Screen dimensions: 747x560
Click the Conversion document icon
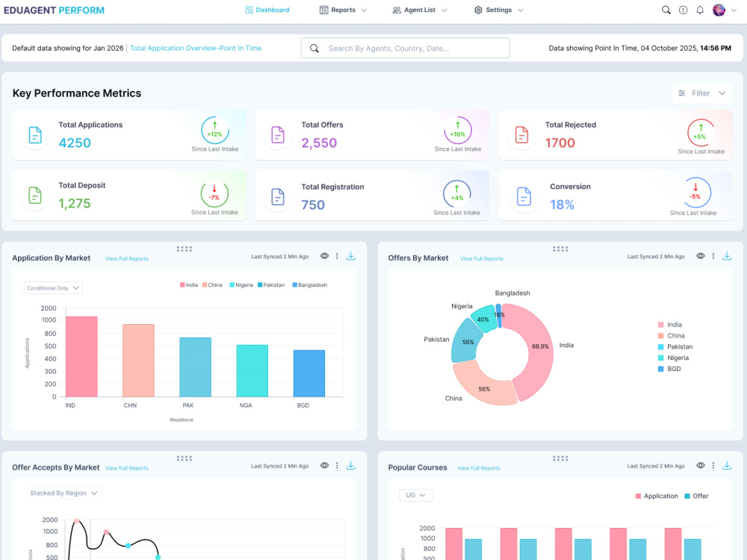524,196
